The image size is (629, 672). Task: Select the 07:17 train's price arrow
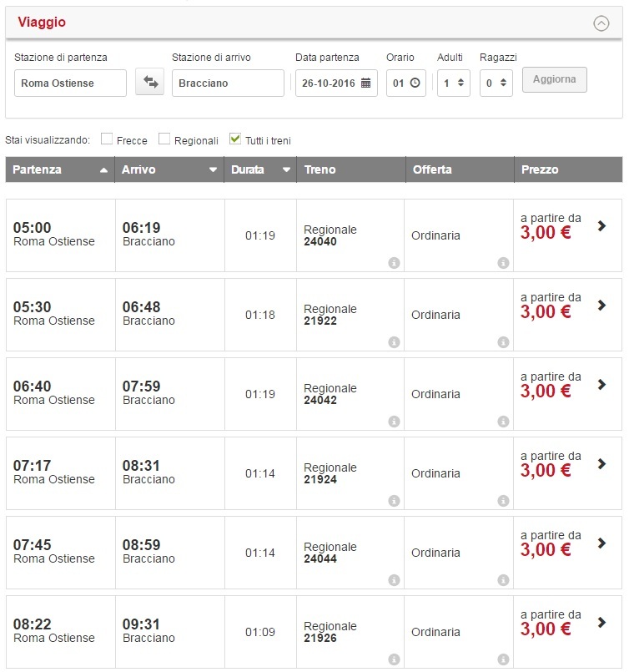pyautogui.click(x=602, y=464)
